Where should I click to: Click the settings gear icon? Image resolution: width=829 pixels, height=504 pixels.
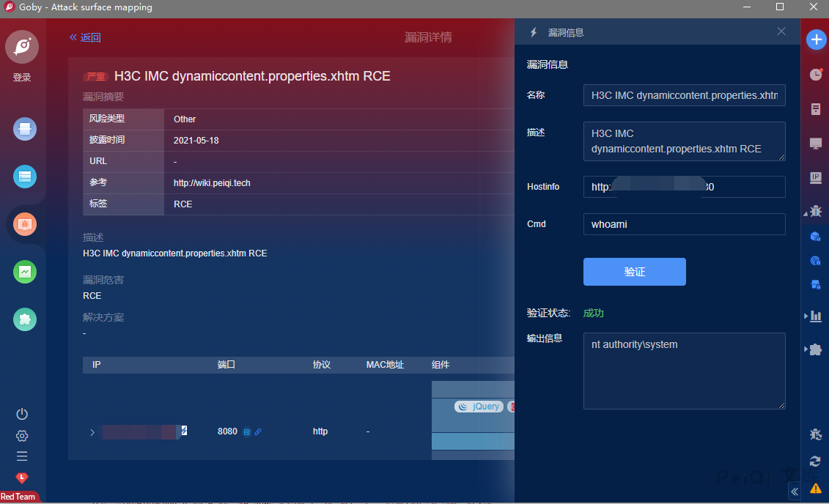coord(22,436)
